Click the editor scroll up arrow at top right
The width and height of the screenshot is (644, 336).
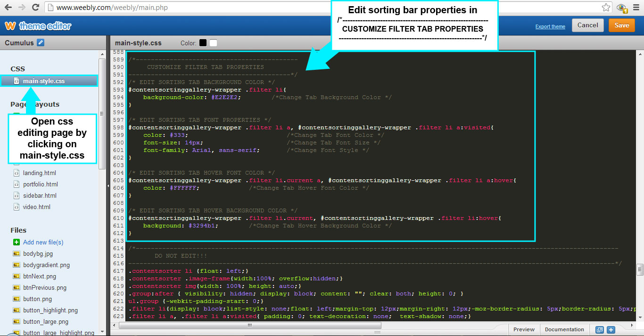click(x=640, y=53)
